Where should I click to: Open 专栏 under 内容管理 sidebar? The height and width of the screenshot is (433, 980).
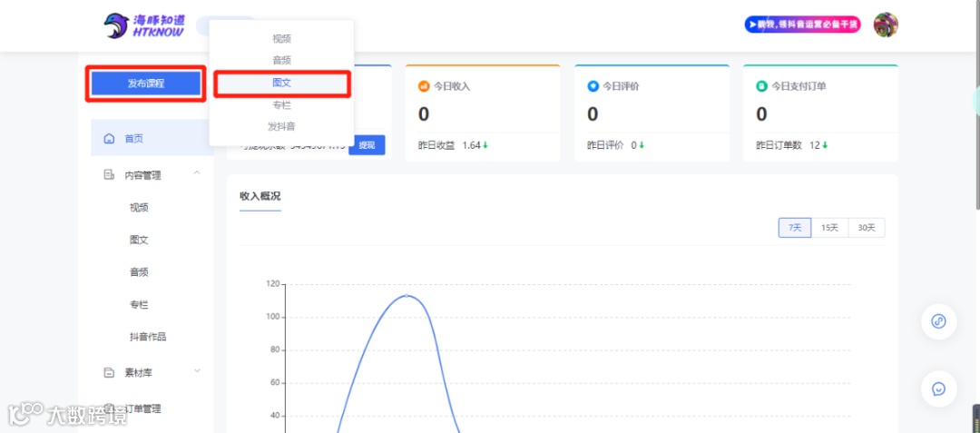pyautogui.click(x=139, y=305)
